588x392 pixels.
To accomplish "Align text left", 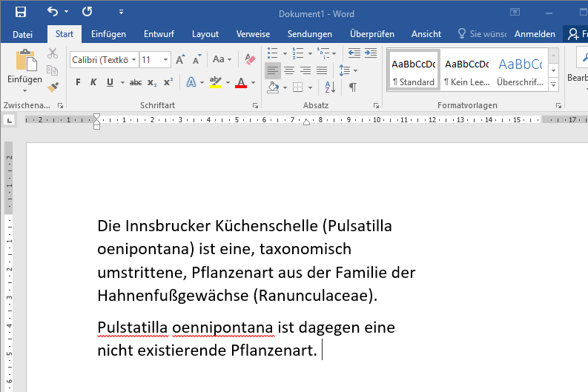I will [273, 70].
